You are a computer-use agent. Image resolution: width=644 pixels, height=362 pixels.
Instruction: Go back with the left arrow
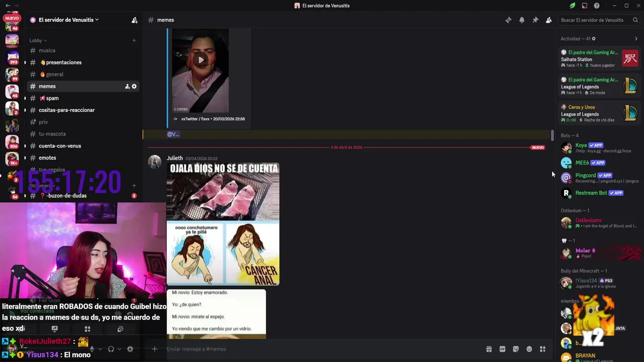pos(8,6)
